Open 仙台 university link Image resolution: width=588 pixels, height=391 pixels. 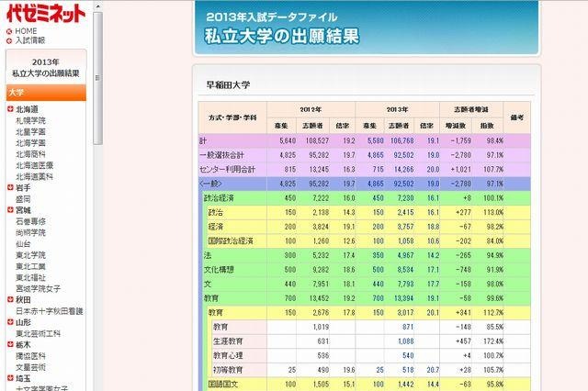[x=23, y=244]
